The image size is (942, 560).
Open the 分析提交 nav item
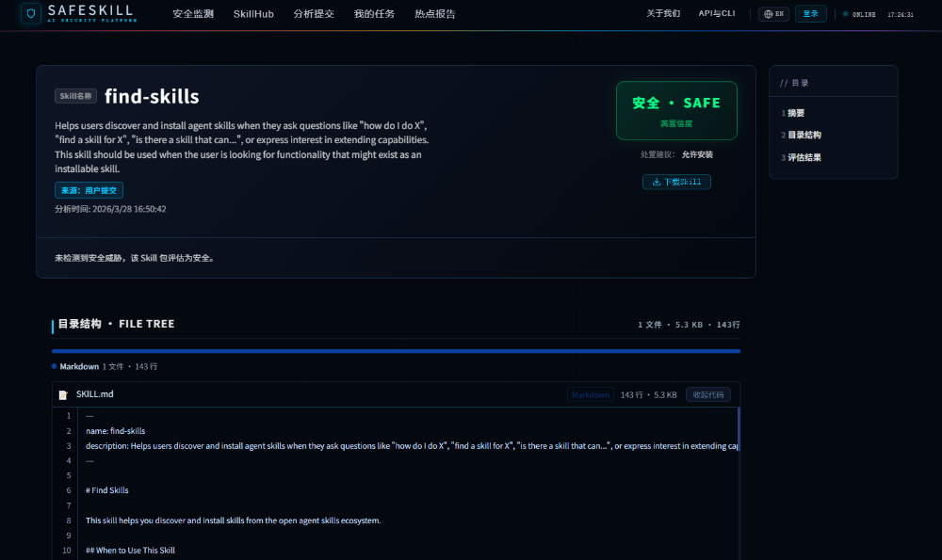coord(314,14)
